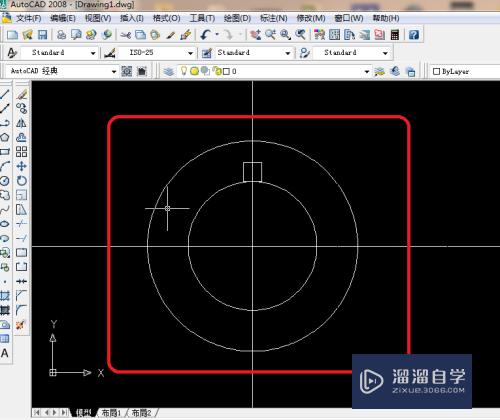Open the 视图(V) menu
This screenshot has height=420, width=500.
(x=98, y=18)
